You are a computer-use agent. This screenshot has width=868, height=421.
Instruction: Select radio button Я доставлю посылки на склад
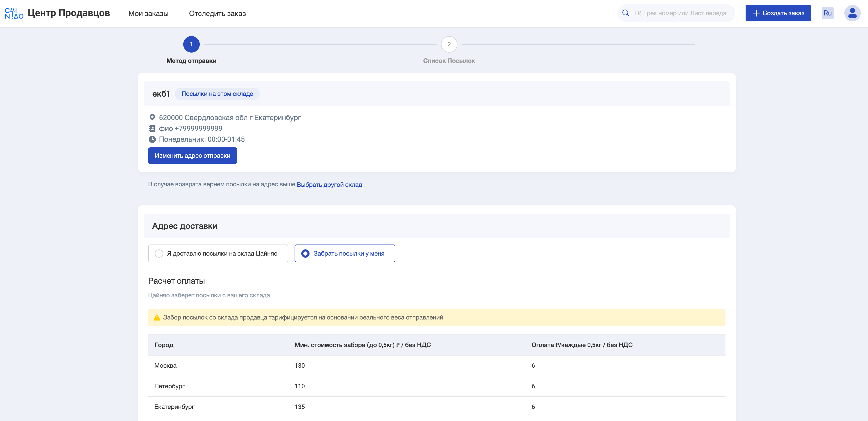coord(159,253)
